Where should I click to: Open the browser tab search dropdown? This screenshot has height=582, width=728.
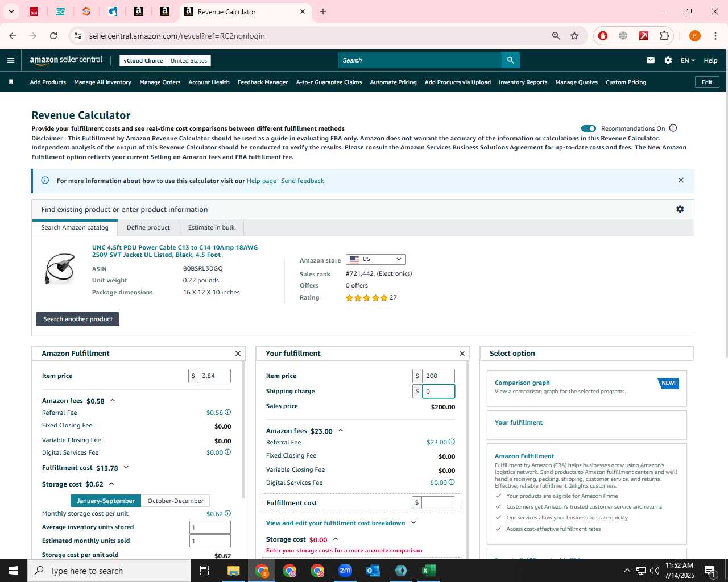11,11
